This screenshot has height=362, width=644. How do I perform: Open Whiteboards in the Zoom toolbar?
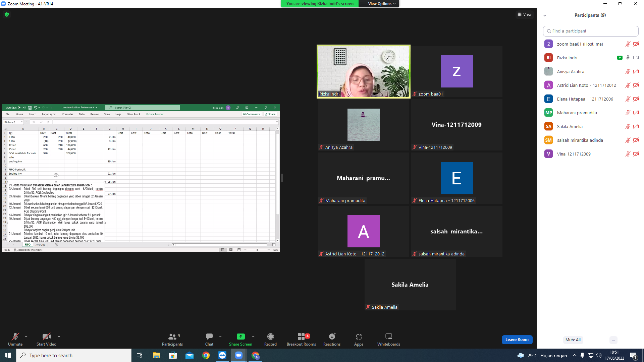[x=389, y=339]
